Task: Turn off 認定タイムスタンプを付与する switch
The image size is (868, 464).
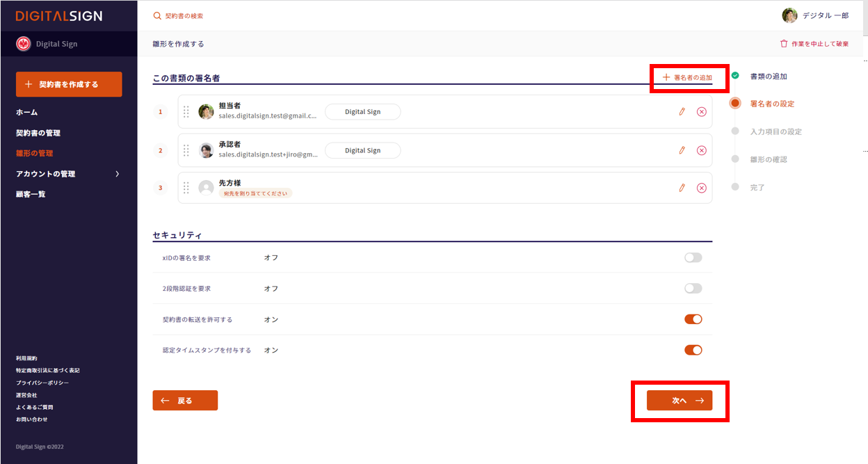Action: tap(693, 350)
